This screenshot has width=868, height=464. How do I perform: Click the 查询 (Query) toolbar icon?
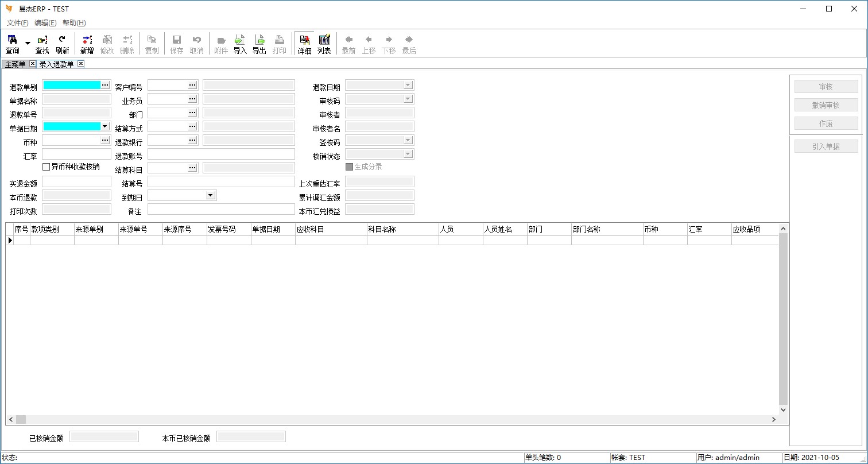point(12,44)
